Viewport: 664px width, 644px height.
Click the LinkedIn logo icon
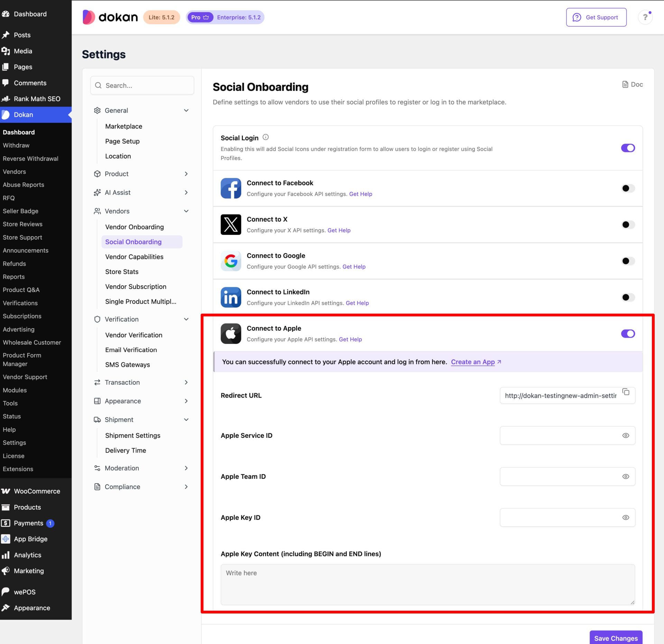tap(231, 297)
